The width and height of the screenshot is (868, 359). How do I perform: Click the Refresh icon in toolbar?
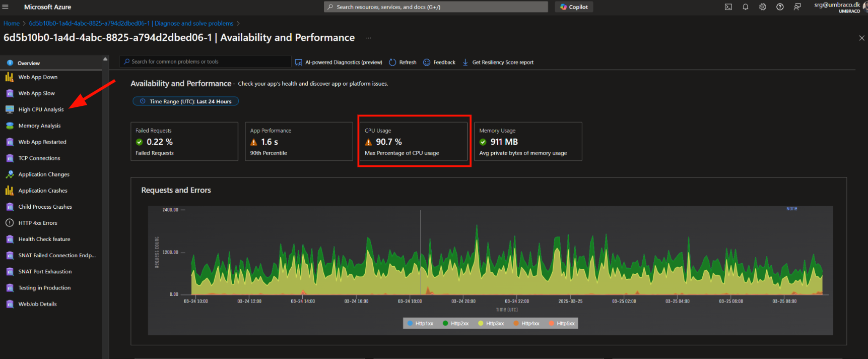coord(393,63)
